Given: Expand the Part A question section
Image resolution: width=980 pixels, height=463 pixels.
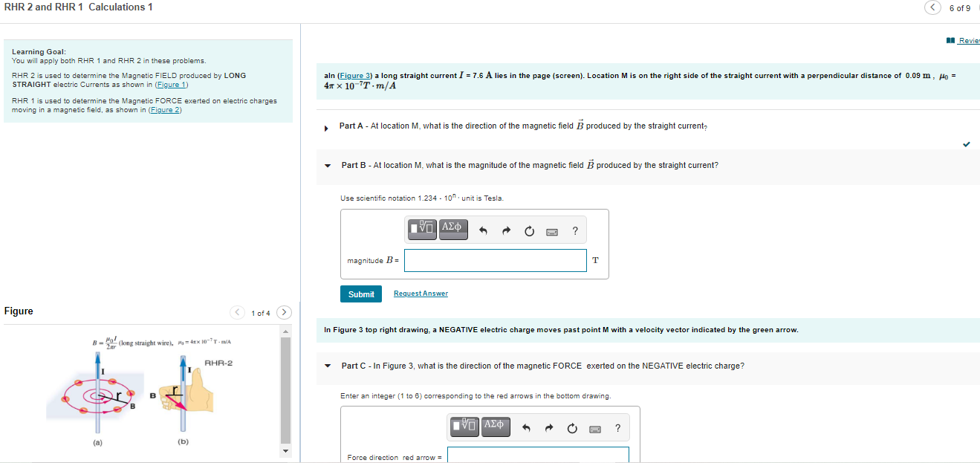Looking at the screenshot, I should click(325, 126).
